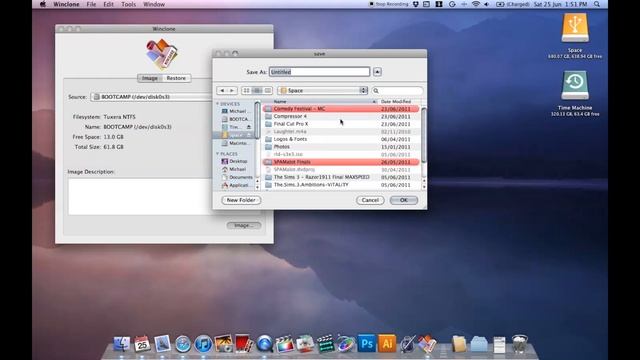Viewport: 640px width, 360px height.
Task: Click the Wi-Fi status icon
Action: pos(476,4)
